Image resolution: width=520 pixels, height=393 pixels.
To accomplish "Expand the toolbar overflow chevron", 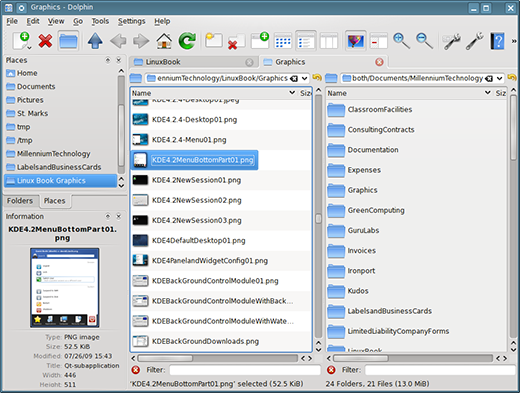I will tap(514, 41).
